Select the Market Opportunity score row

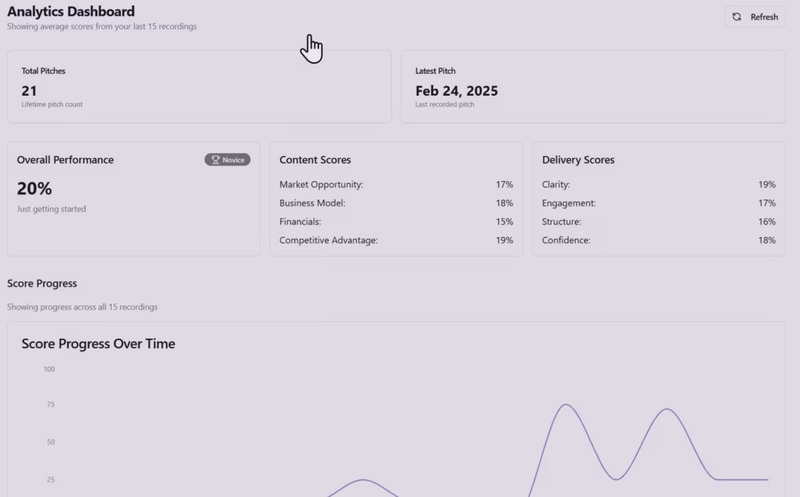395,185
